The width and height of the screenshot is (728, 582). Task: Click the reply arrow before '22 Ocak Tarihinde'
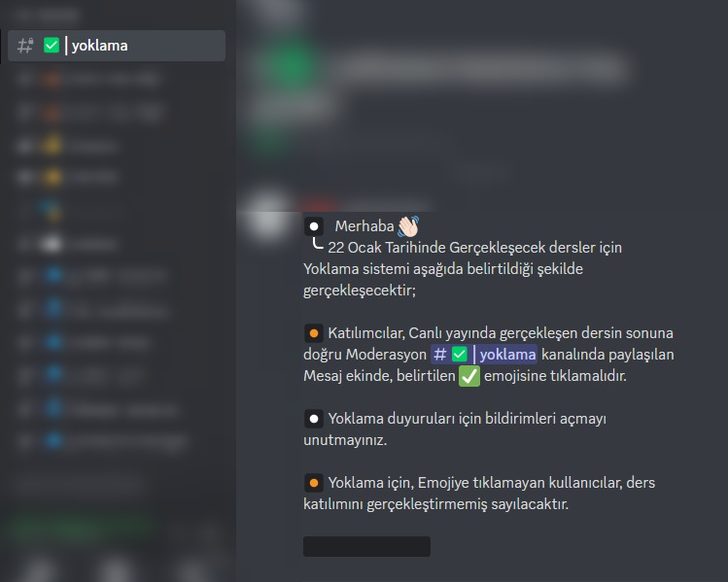click(318, 243)
